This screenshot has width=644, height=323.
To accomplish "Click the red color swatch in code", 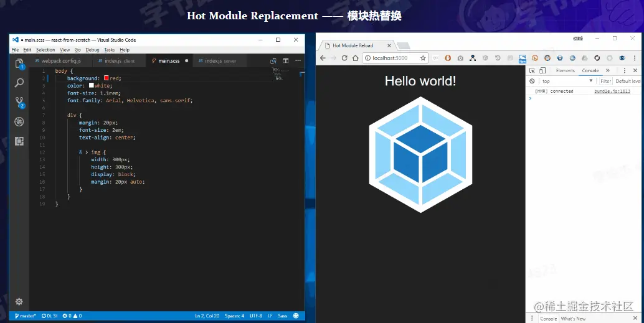I will point(107,78).
